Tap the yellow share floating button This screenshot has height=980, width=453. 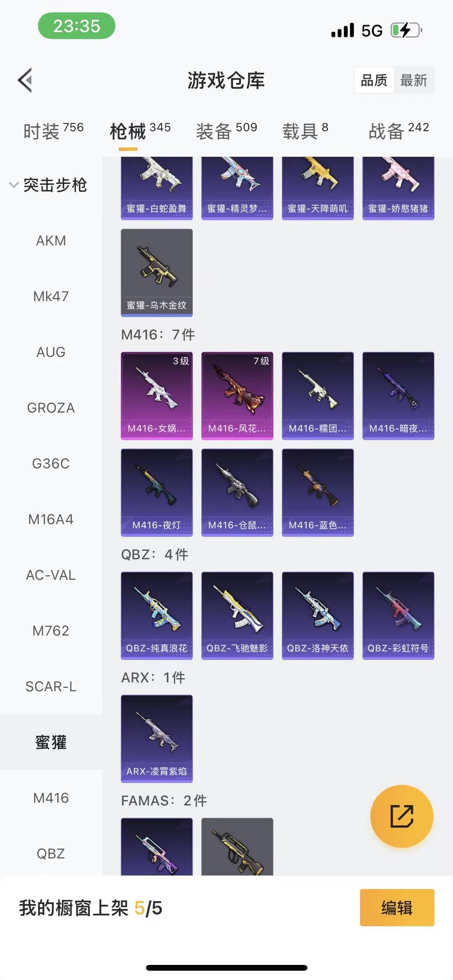click(401, 816)
